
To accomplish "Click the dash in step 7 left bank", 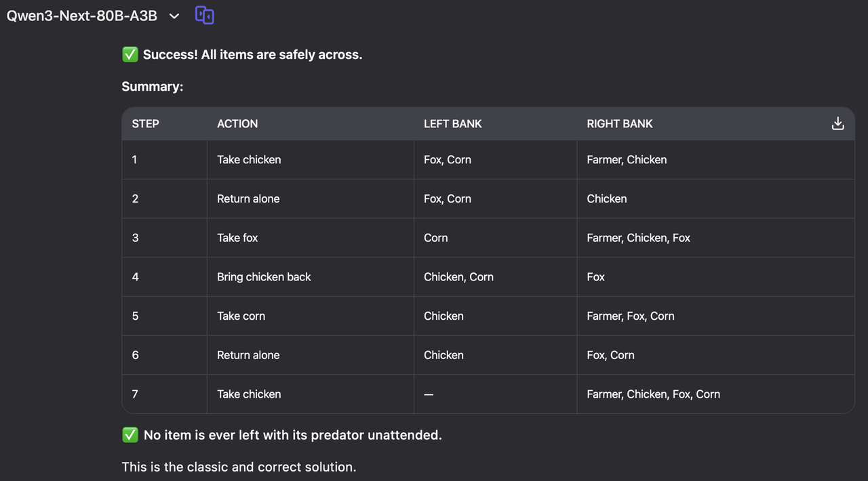I will (429, 394).
